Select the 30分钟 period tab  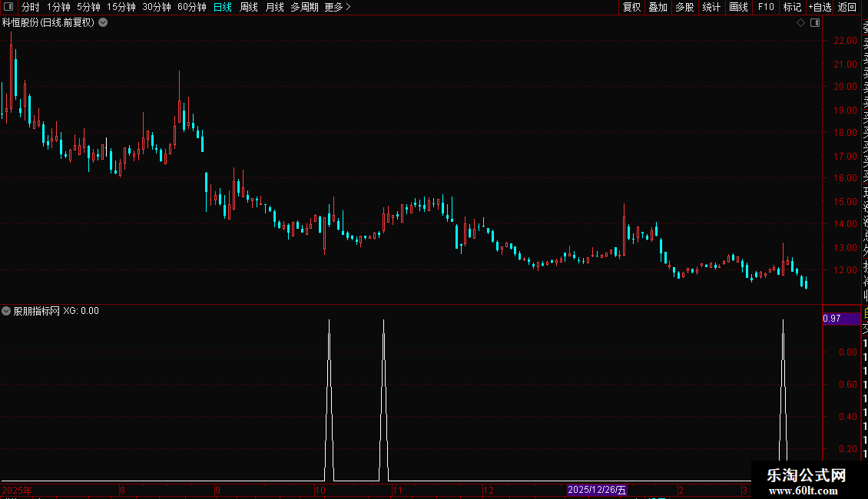pos(157,7)
